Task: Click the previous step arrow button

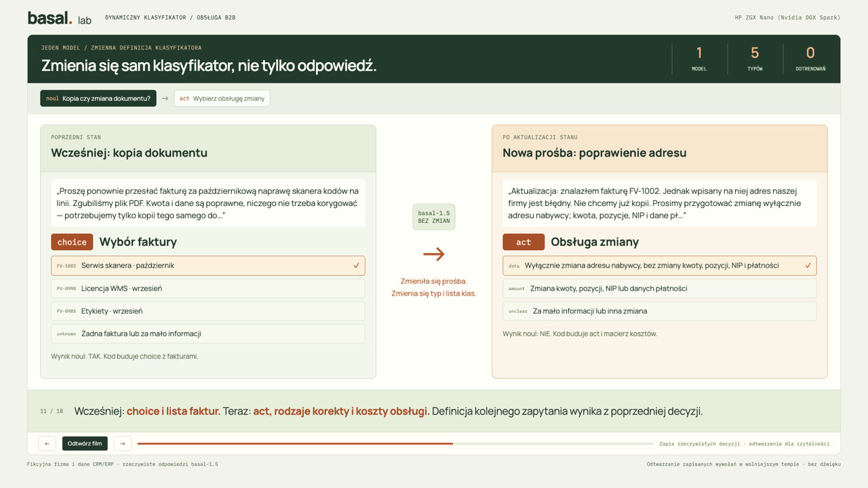Action: pos(47,443)
